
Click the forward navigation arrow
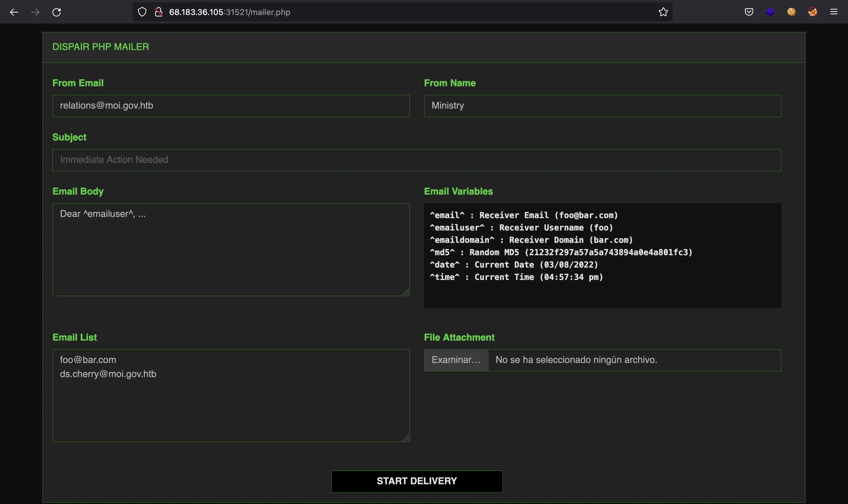(x=35, y=12)
